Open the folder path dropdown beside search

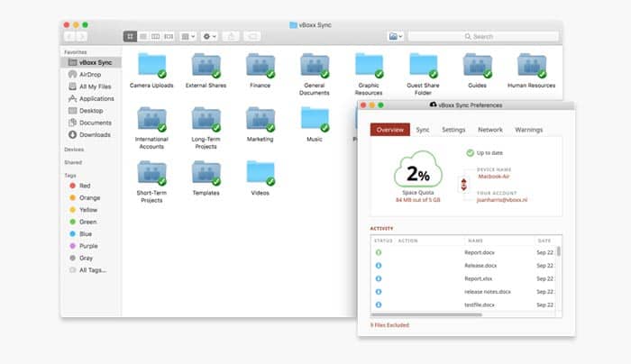396,36
